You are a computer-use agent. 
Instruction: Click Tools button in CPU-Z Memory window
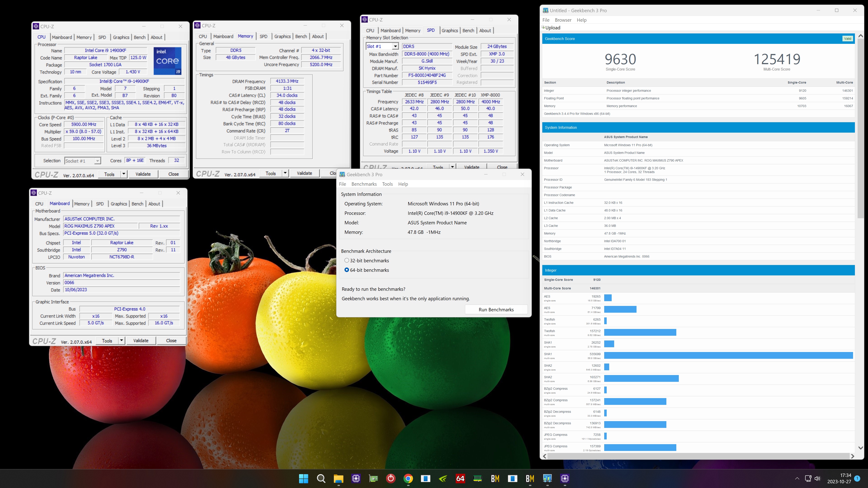(x=271, y=173)
